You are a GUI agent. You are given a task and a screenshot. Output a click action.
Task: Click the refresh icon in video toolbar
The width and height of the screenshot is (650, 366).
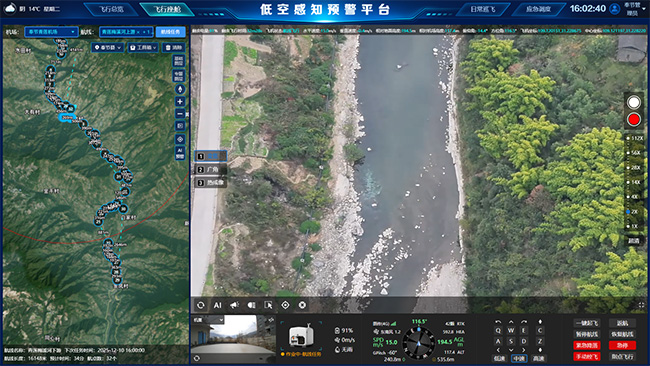pos(201,305)
